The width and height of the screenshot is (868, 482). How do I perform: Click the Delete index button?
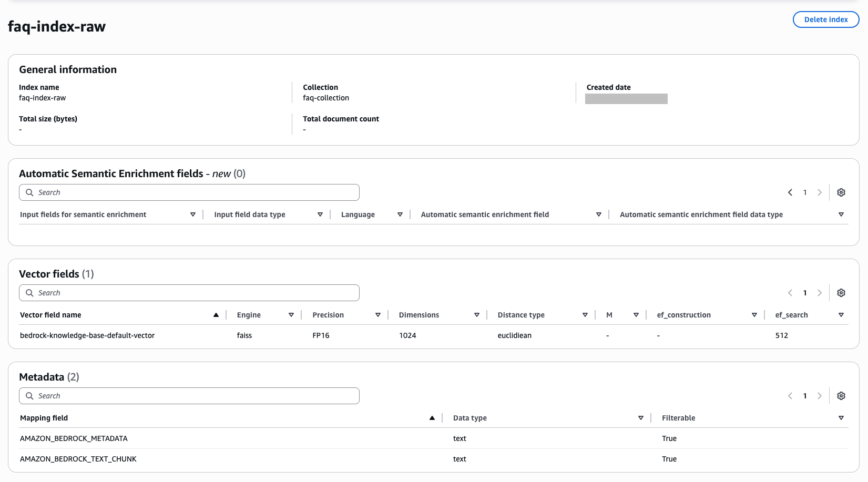826,19
